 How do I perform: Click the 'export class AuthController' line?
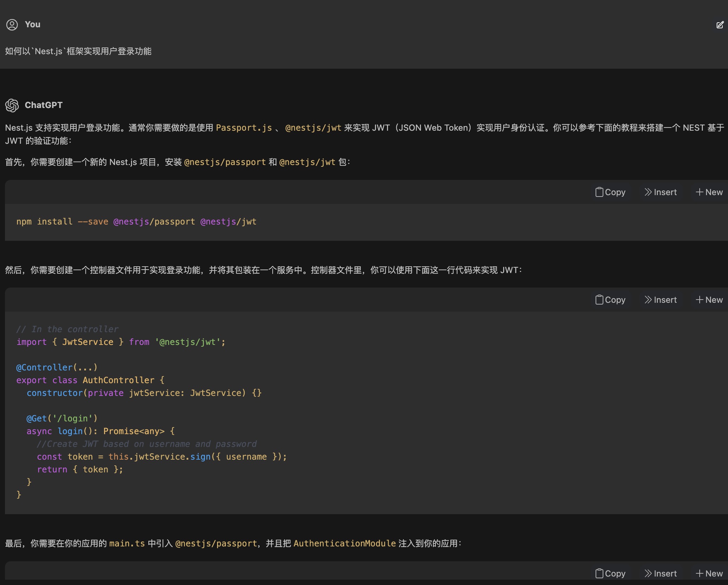coord(90,380)
